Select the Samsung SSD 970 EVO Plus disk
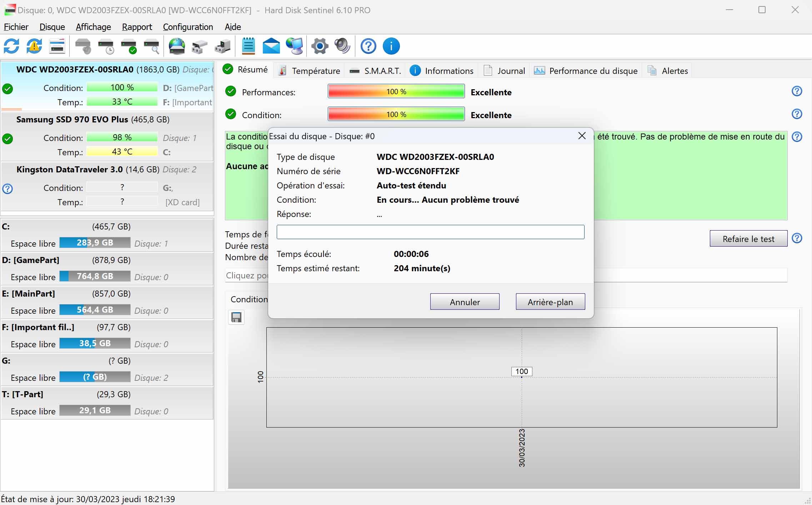 click(x=107, y=136)
